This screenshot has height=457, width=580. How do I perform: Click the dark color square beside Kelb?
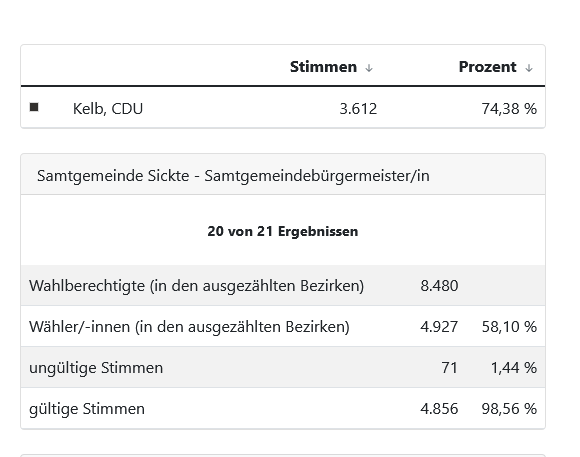[x=34, y=107]
